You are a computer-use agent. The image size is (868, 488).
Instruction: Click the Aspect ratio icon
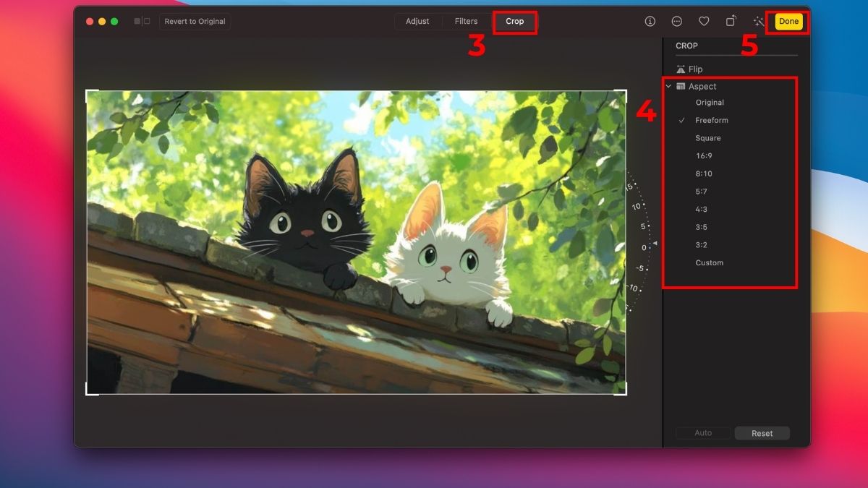(681, 86)
